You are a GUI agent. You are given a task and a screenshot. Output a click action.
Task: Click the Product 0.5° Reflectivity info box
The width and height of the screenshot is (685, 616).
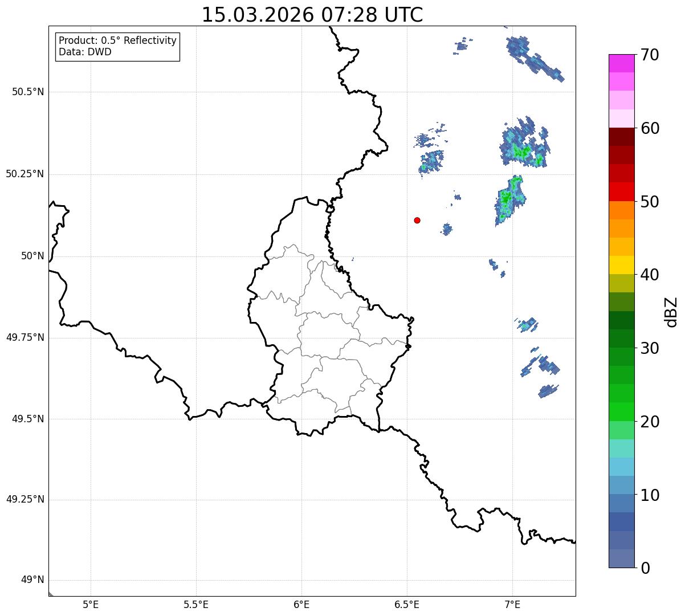(117, 47)
